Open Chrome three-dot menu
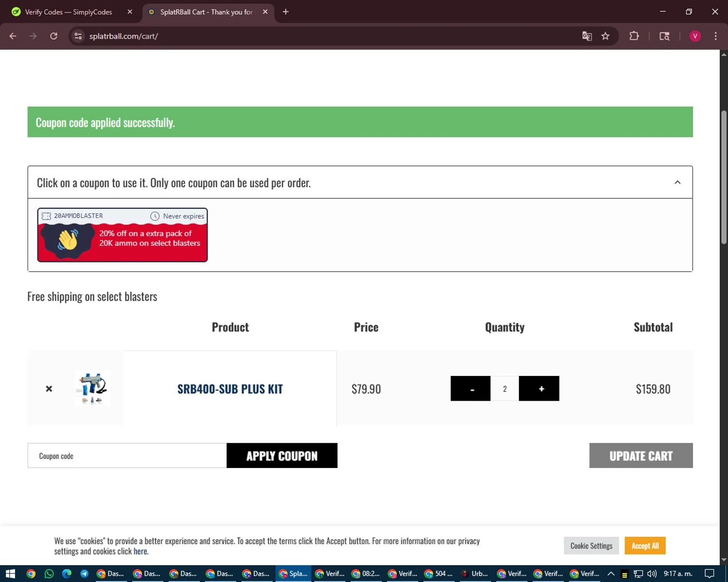The height and width of the screenshot is (582, 728). click(715, 36)
